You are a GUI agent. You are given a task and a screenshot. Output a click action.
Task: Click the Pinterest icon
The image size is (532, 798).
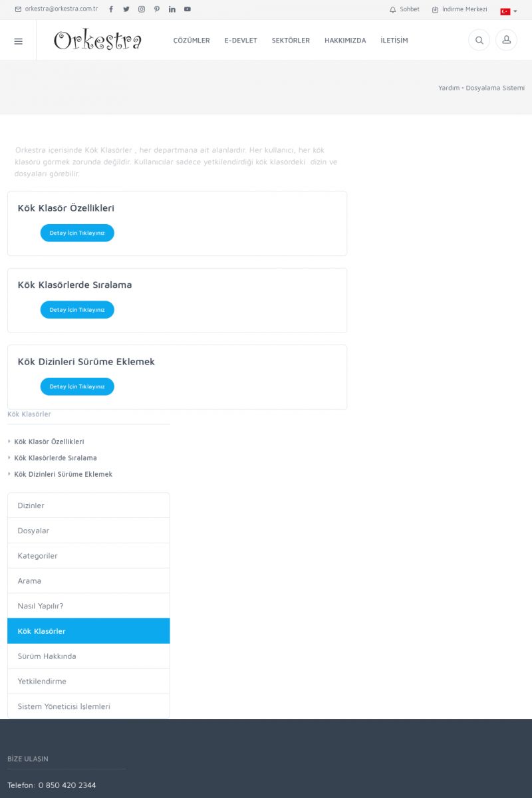(x=157, y=9)
